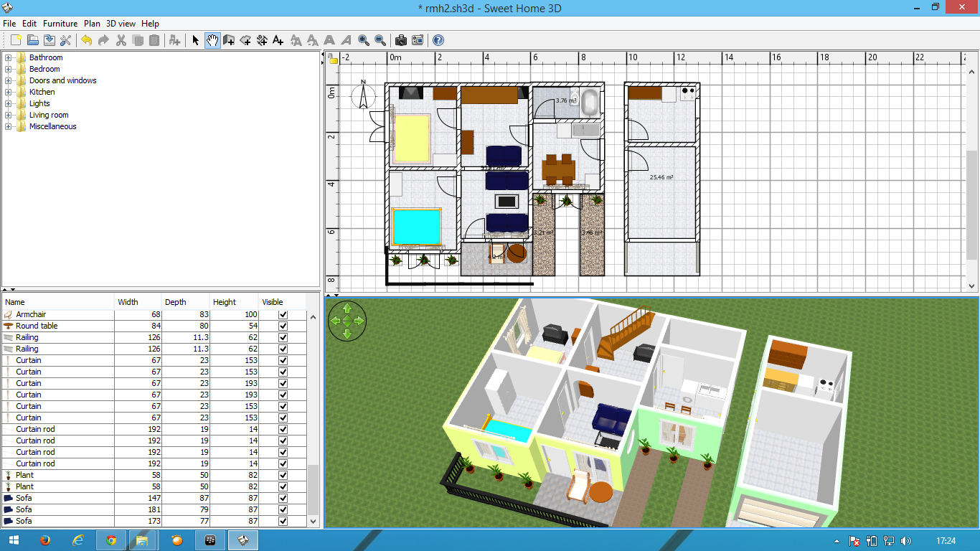
Task: Open the 3D view menu
Action: [x=119, y=24]
